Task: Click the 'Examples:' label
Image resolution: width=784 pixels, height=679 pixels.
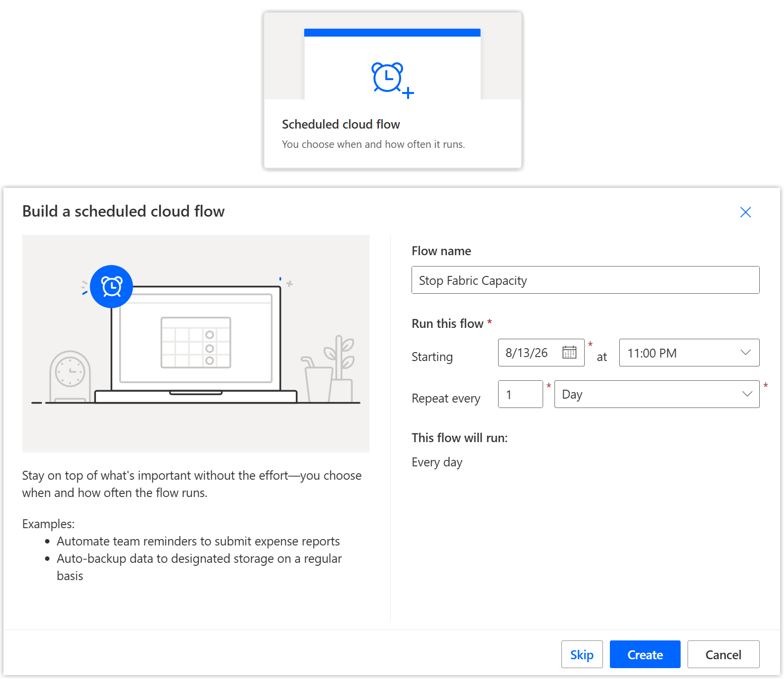Action: tap(48, 524)
